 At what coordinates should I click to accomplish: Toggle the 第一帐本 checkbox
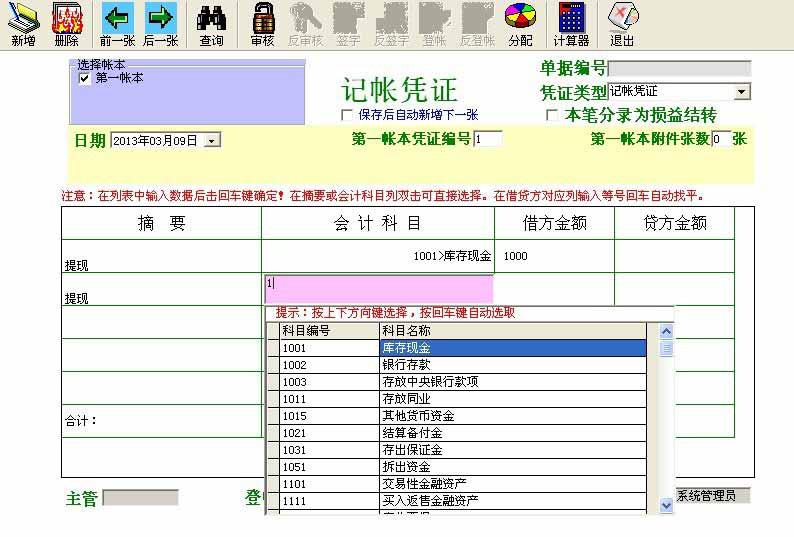[x=85, y=78]
